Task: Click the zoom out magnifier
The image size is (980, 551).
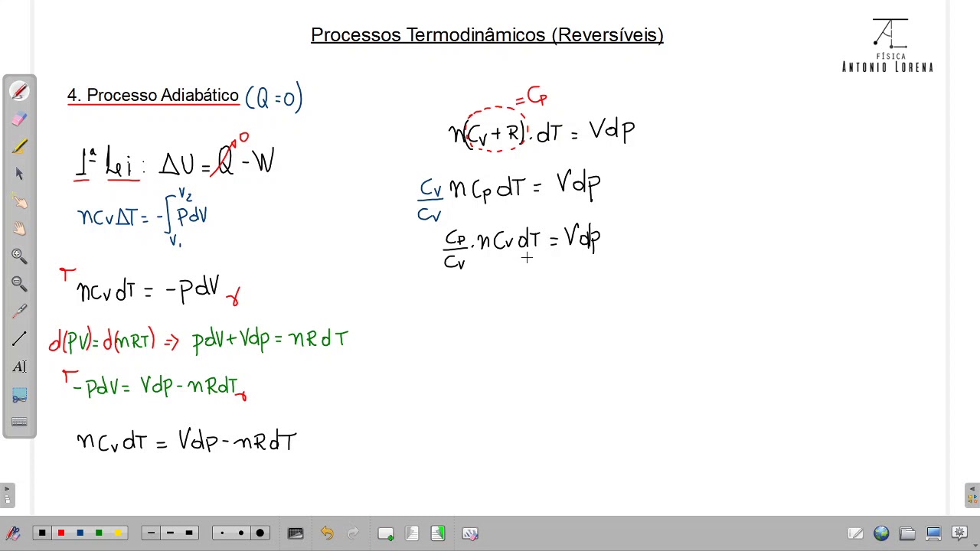Action: point(19,284)
